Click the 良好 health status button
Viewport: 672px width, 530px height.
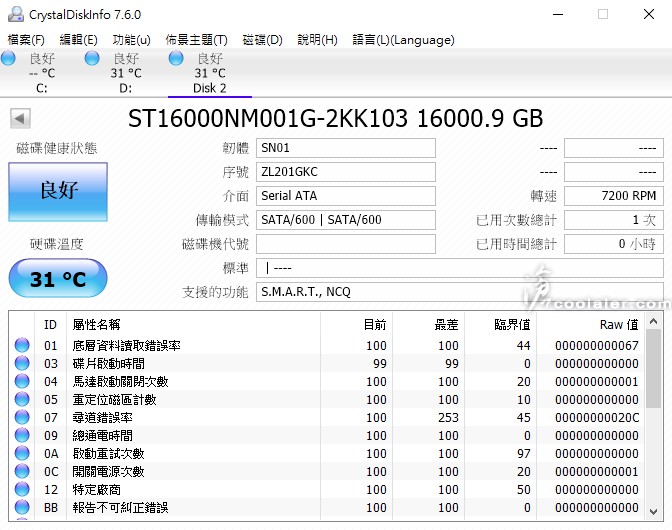click(58, 192)
